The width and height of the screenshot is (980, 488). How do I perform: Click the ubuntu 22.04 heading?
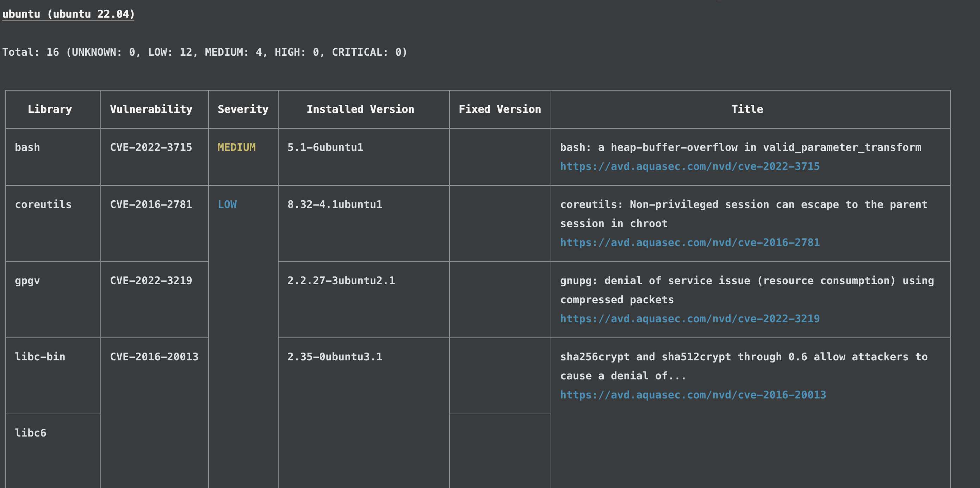coord(68,14)
